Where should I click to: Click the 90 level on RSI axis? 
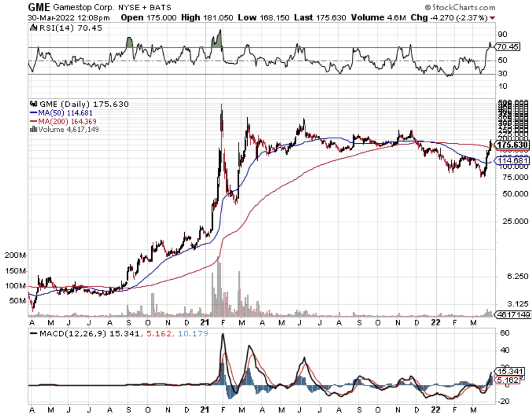502,34
